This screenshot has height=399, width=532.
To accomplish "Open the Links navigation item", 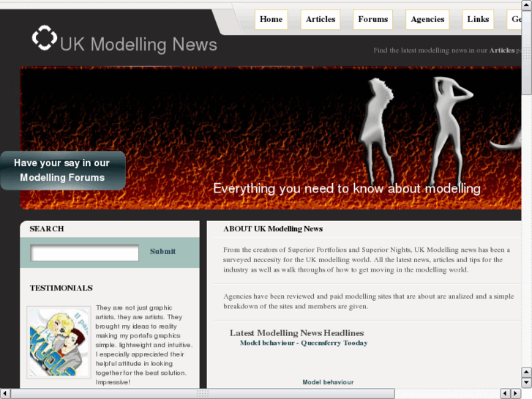I will [x=478, y=19].
